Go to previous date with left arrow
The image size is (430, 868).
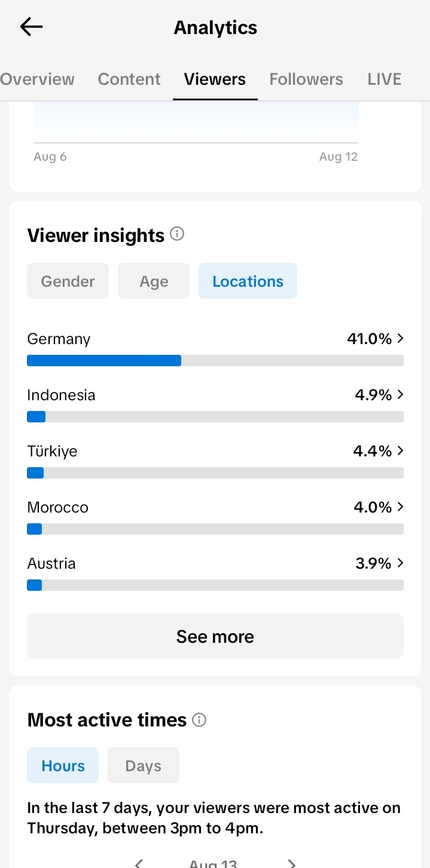pos(139,863)
